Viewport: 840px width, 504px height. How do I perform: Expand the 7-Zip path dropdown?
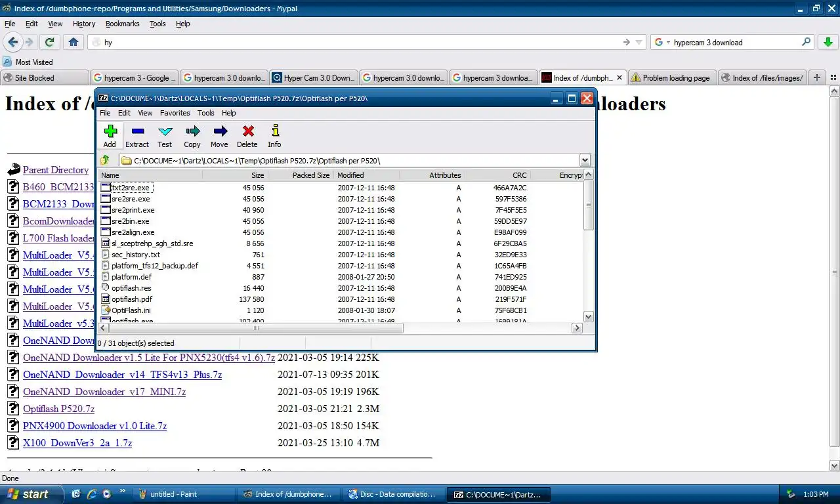[x=585, y=160]
